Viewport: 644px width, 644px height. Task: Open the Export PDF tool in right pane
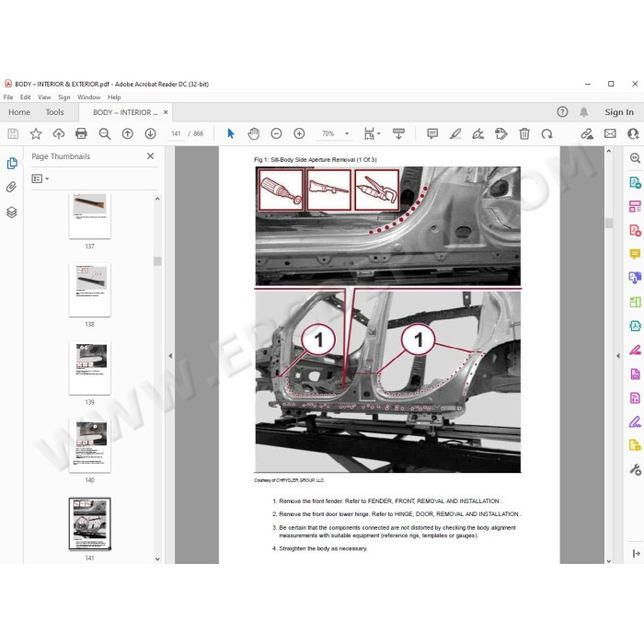coord(635,182)
